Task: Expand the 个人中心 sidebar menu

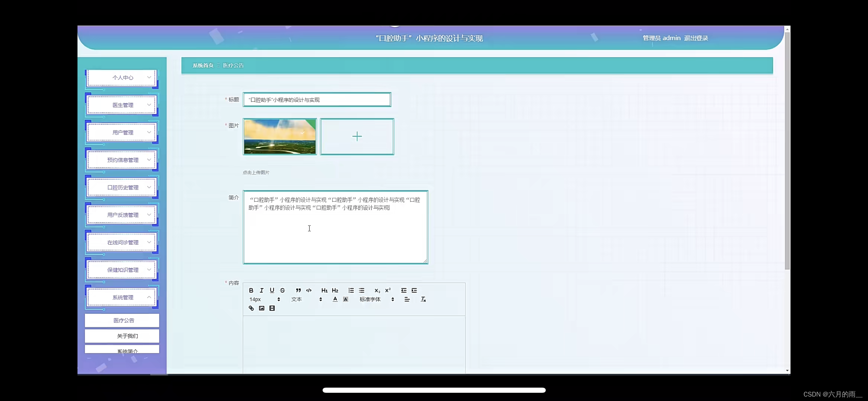Action: 122,77
